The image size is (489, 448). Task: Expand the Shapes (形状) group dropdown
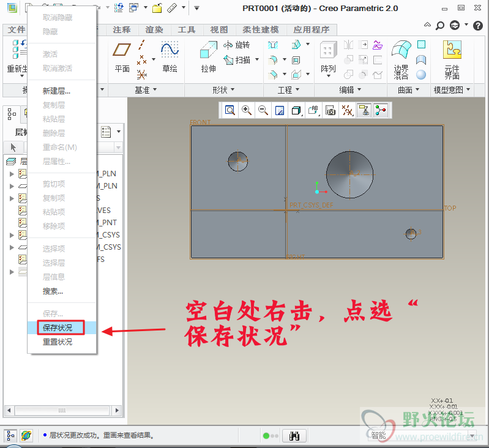[223, 90]
